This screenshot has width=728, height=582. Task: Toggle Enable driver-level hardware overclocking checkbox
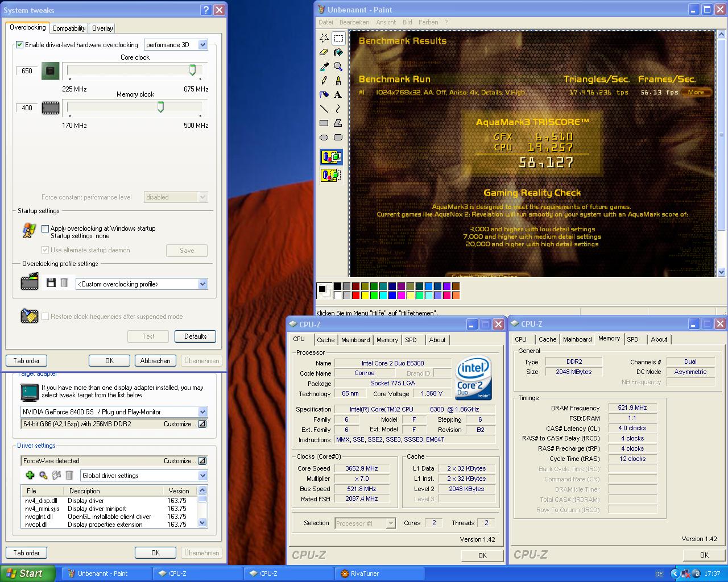click(20, 45)
